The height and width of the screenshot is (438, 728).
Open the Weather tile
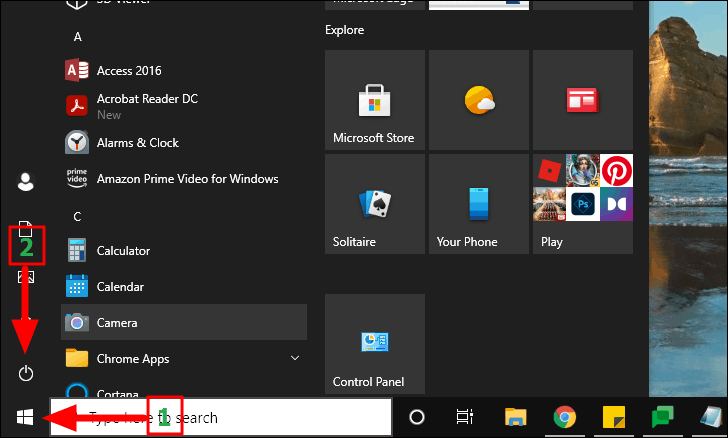click(479, 100)
